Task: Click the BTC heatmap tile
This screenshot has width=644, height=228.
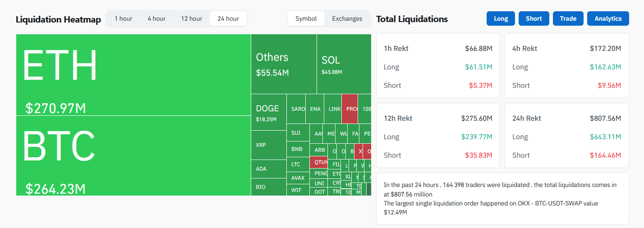Action: point(133,155)
